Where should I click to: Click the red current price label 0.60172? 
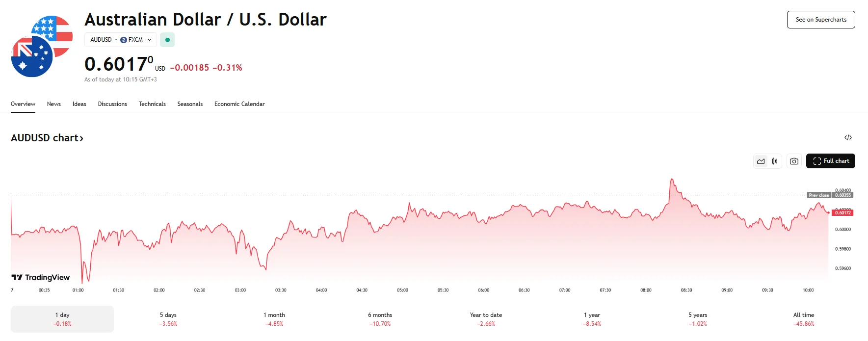[842, 212]
